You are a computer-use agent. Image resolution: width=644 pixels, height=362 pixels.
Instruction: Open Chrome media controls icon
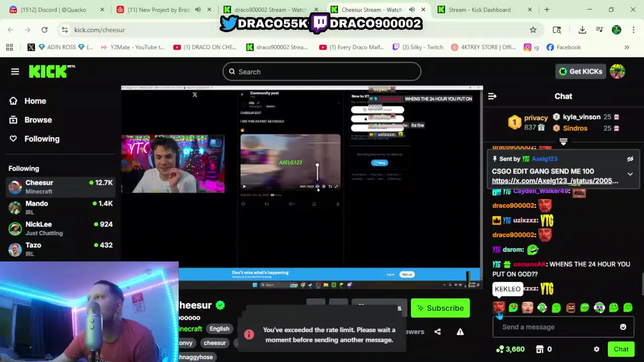pos(599,30)
